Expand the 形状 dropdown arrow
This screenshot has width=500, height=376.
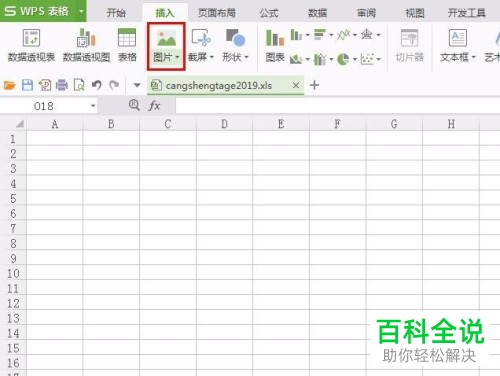(246, 57)
